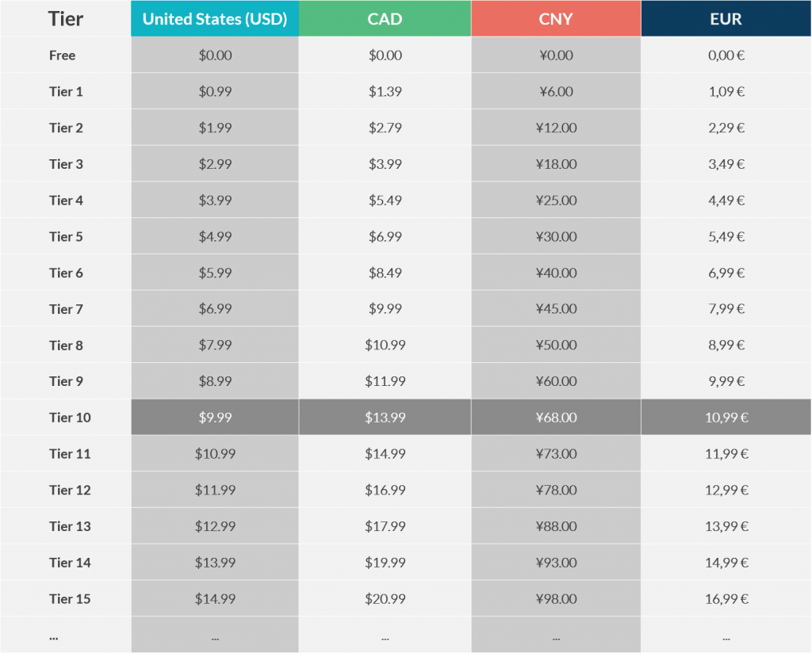Select the Free row label
Viewport: 812px width, 653px height.
[x=62, y=55]
